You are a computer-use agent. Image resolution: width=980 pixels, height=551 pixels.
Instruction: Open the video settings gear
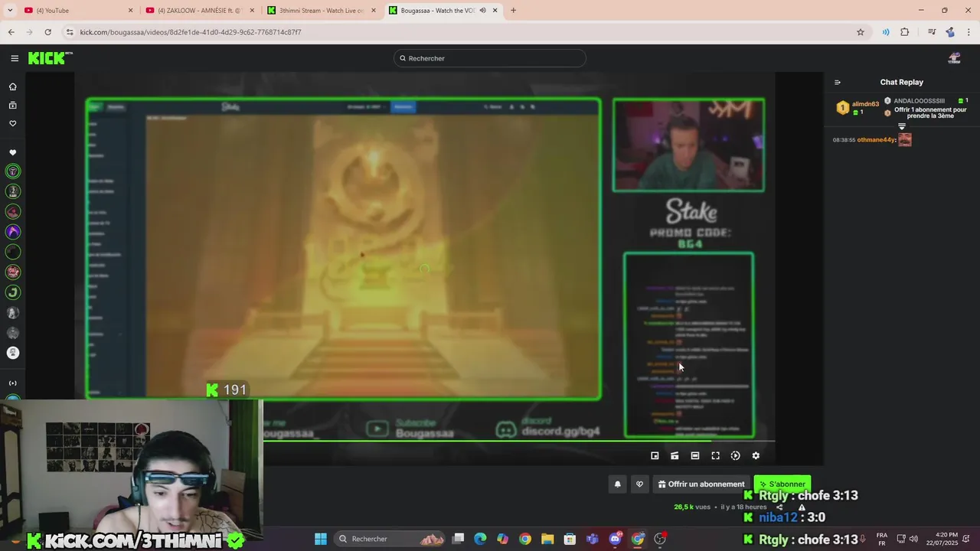click(756, 455)
